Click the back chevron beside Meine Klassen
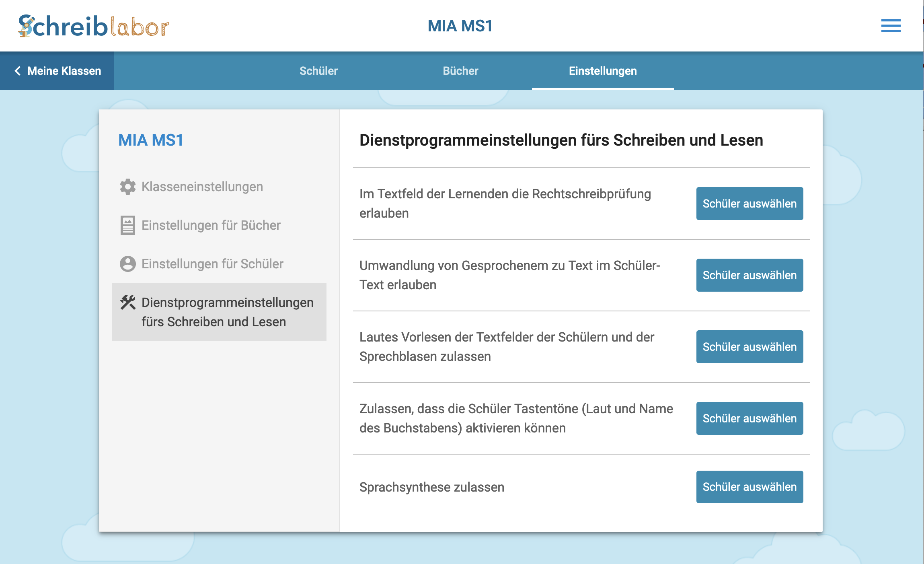The image size is (924, 564). click(18, 71)
